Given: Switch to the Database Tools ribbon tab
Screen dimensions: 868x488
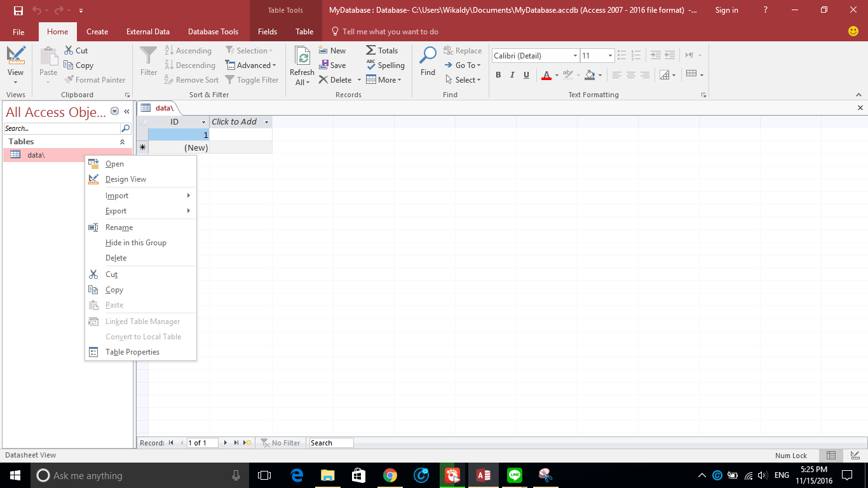Looking at the screenshot, I should 213,32.
